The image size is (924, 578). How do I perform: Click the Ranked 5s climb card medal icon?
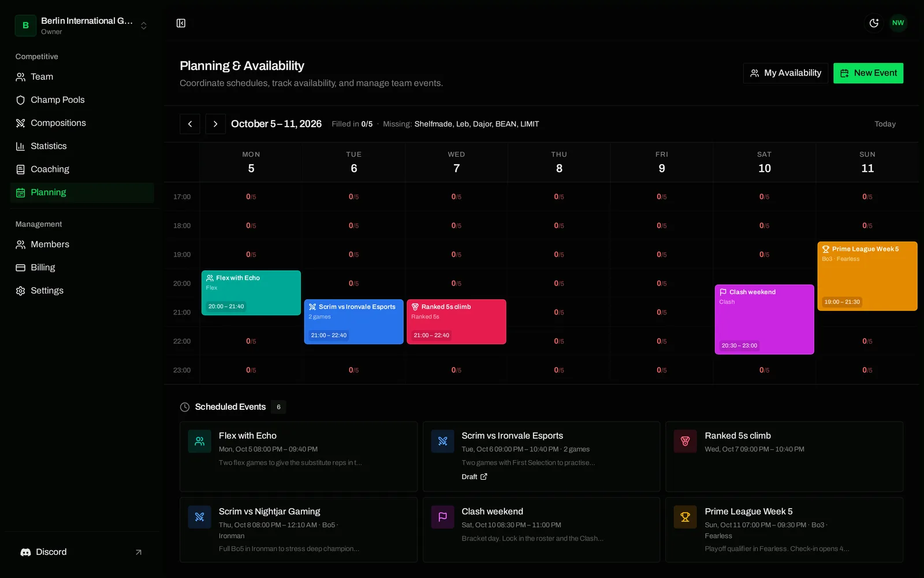point(685,442)
